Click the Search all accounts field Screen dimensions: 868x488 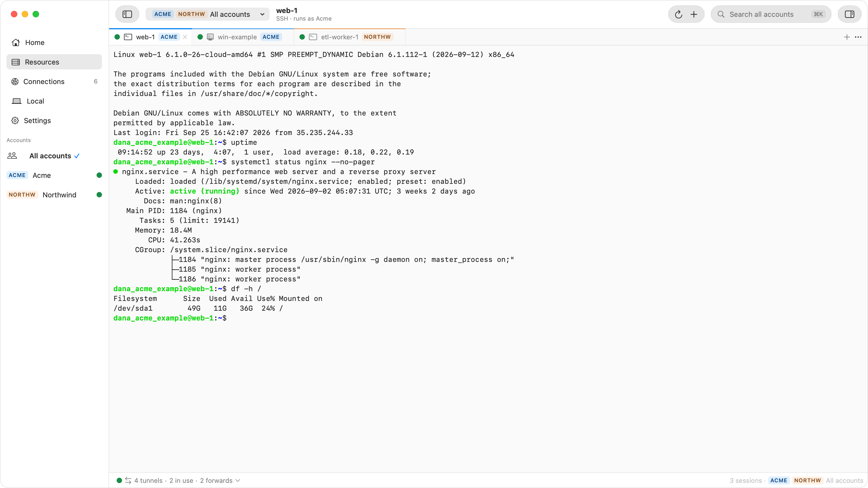(x=771, y=14)
